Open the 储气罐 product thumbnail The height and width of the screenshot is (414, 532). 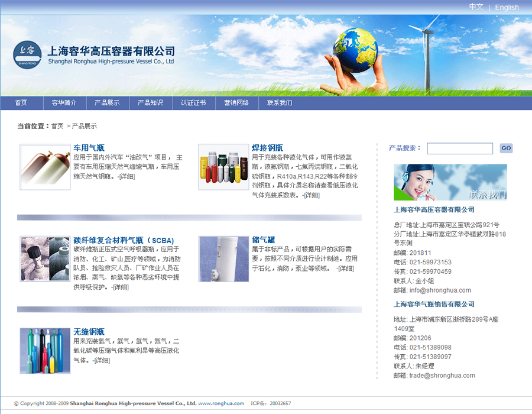tap(223, 259)
